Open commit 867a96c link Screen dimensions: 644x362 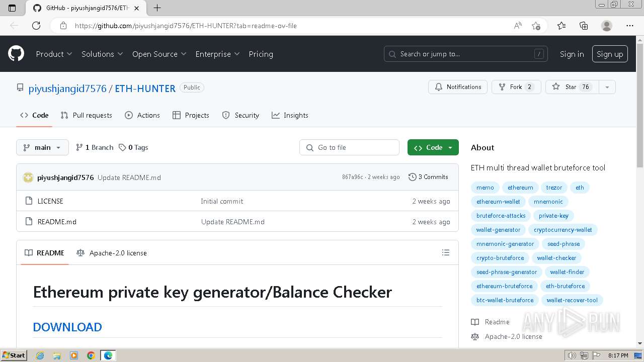352,177
